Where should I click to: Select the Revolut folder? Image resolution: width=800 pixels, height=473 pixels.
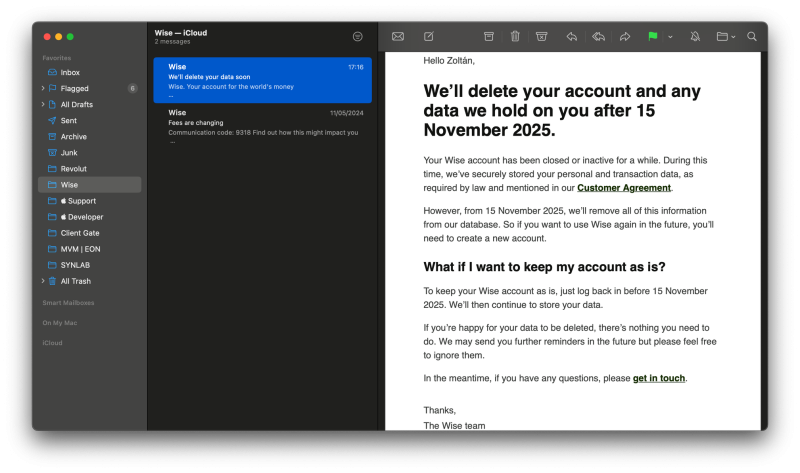coord(73,169)
